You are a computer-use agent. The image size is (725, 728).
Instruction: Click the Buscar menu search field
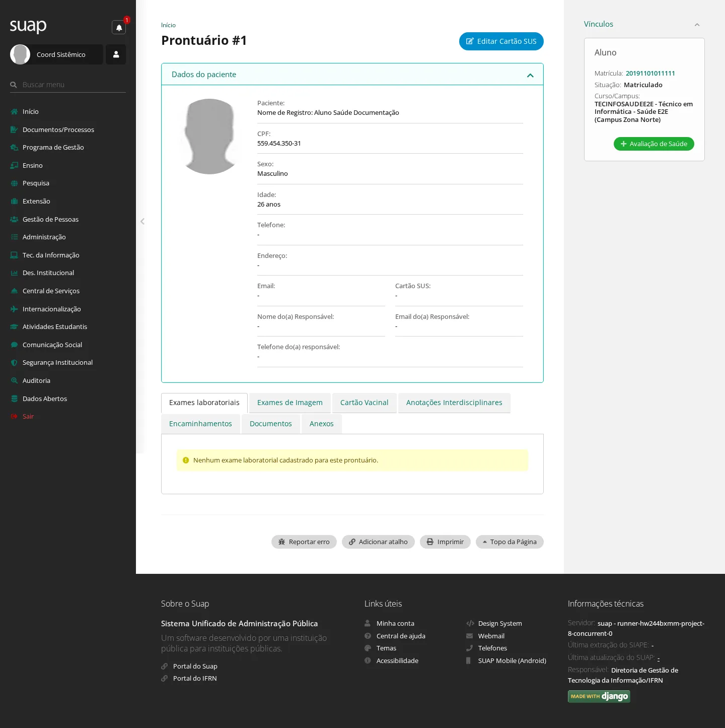click(x=68, y=85)
